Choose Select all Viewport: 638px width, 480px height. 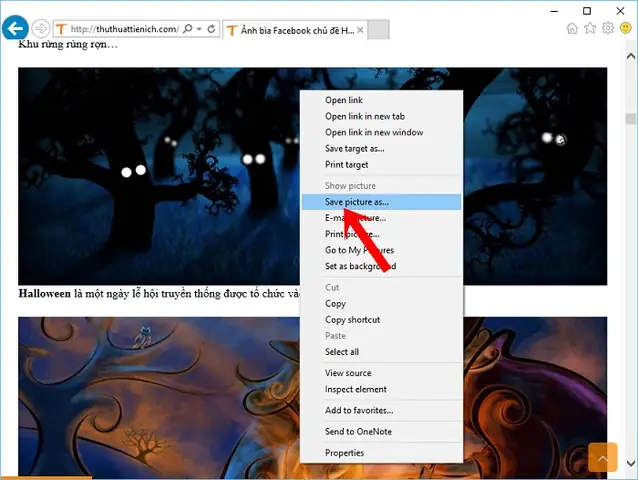tap(381, 352)
